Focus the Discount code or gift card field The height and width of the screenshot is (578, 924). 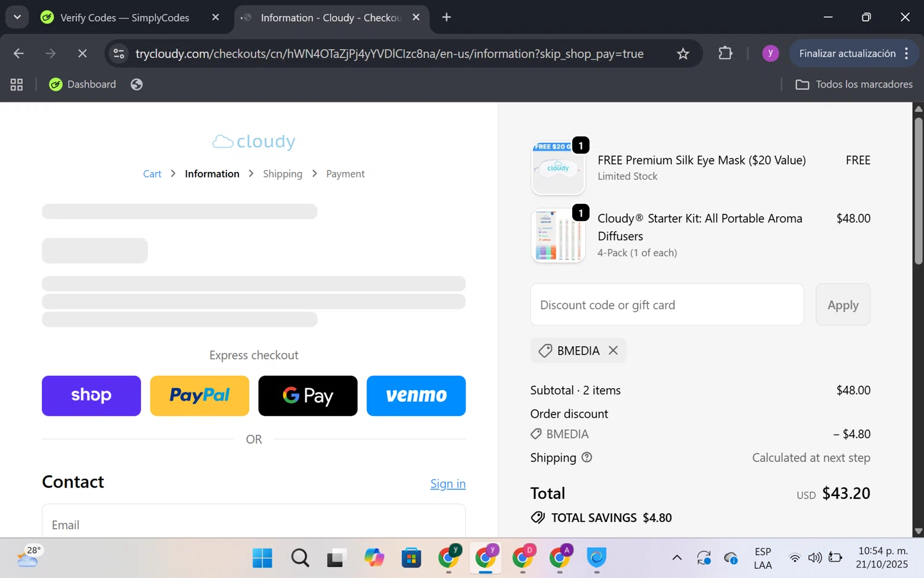[667, 304]
